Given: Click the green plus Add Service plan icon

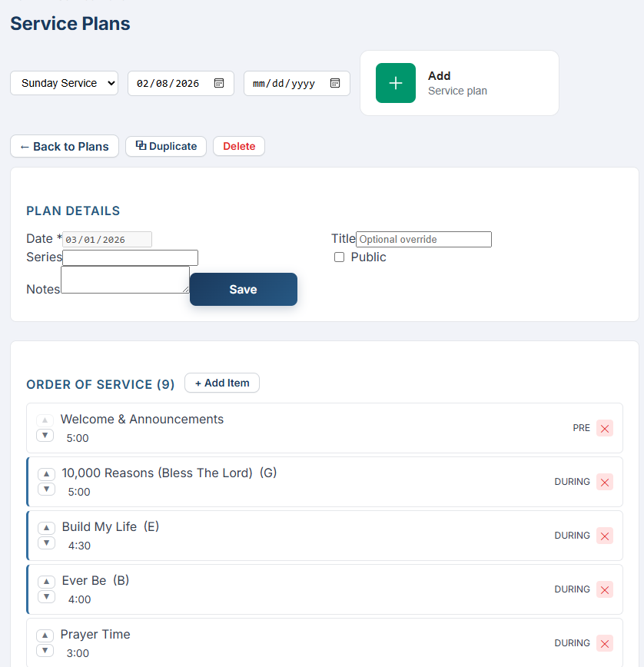Looking at the screenshot, I should 395,82.
